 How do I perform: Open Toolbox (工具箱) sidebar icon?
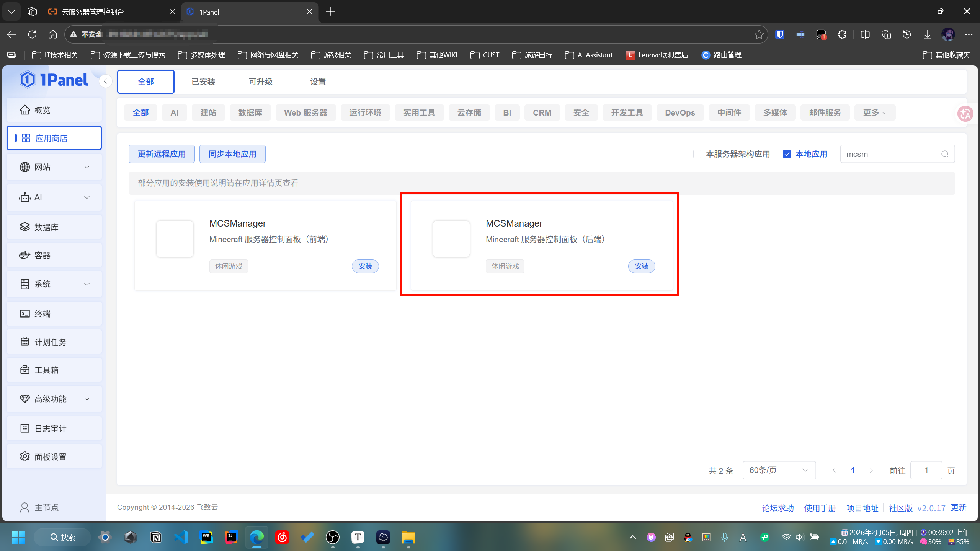[25, 370]
